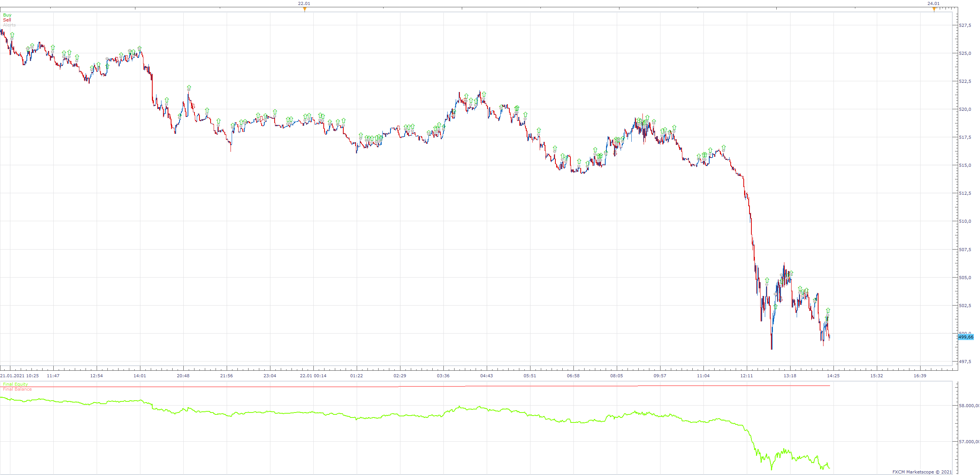Image resolution: width=980 pixels, height=475 pixels.
Task: Click the time axis label 11:47
Action: click(x=53, y=376)
